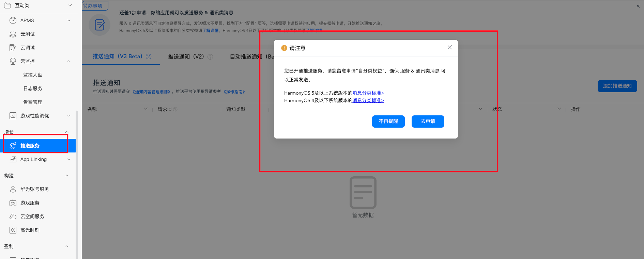The height and width of the screenshot is (259, 644).
Task: Click the 不再提醒 button
Action: pyautogui.click(x=388, y=122)
